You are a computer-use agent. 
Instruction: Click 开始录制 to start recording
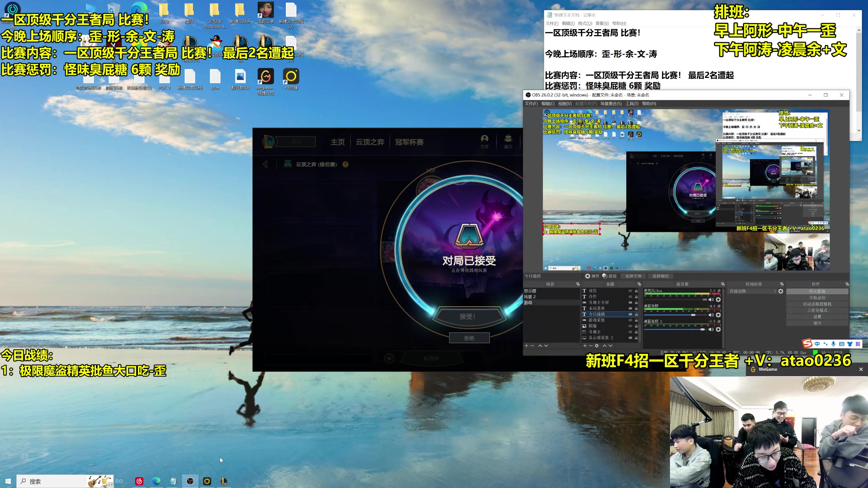pyautogui.click(x=817, y=298)
